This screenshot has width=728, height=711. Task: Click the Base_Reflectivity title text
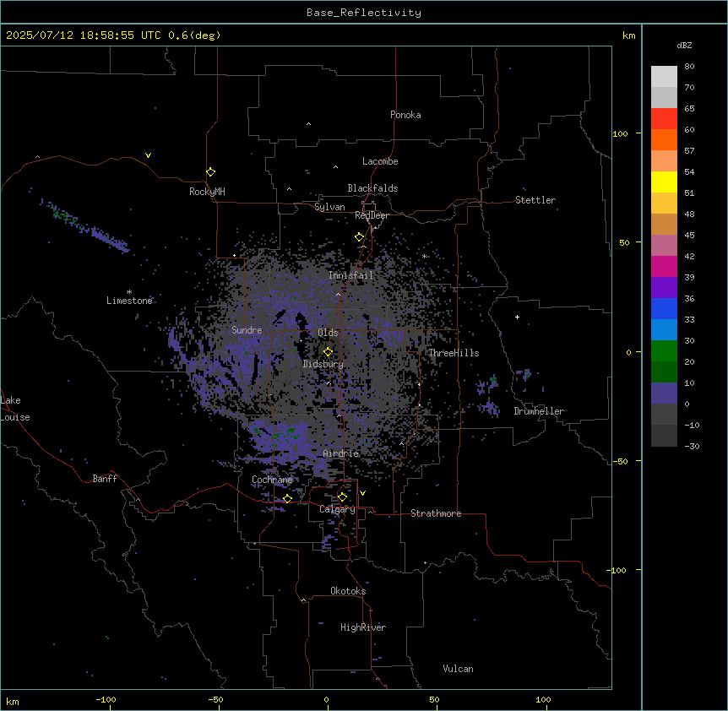(364, 13)
